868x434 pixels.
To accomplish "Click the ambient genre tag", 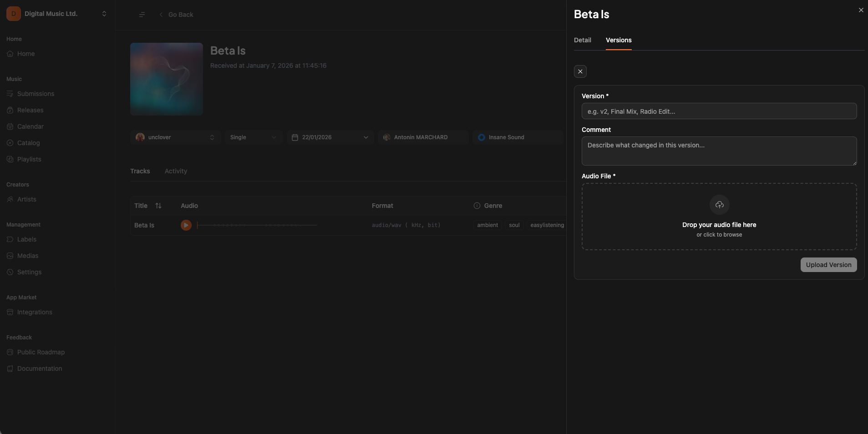I will pyautogui.click(x=487, y=225).
